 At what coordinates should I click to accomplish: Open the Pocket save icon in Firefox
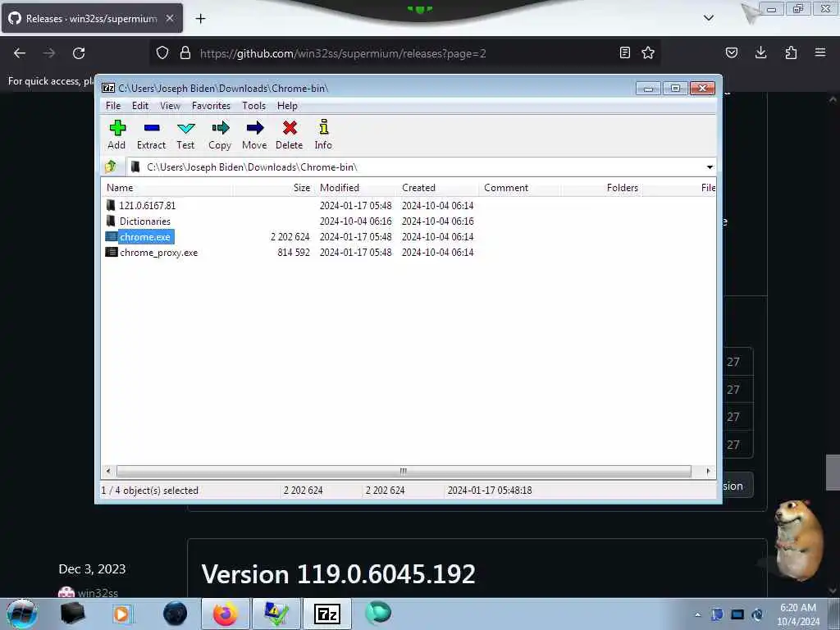coord(732,52)
